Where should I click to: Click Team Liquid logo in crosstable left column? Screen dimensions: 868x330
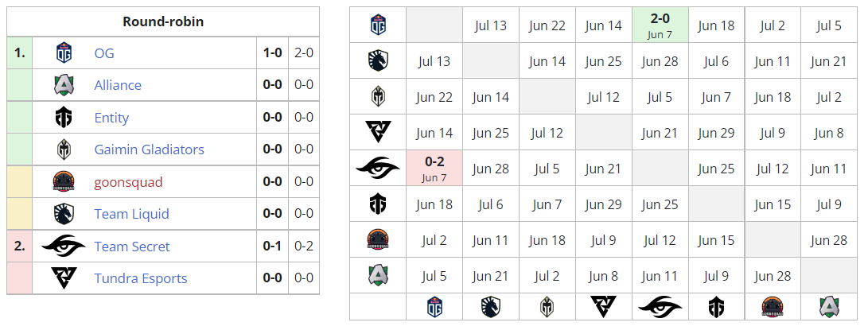378,60
